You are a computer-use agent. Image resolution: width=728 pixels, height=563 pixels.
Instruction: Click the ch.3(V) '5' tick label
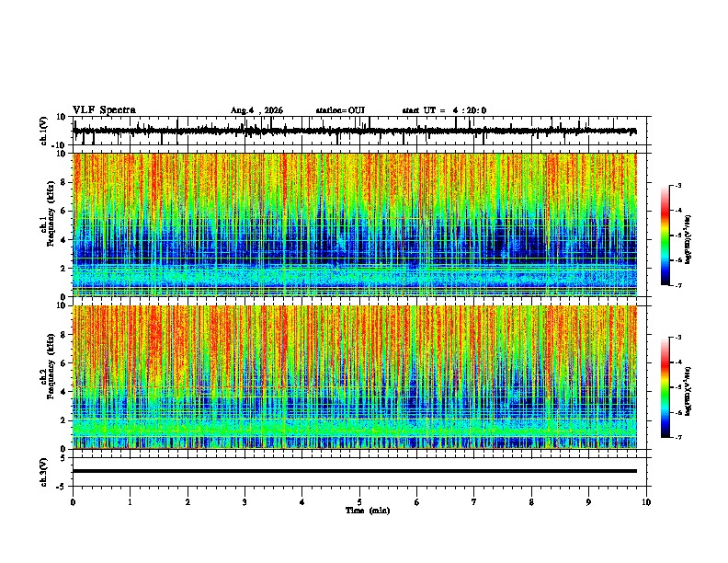click(x=64, y=458)
